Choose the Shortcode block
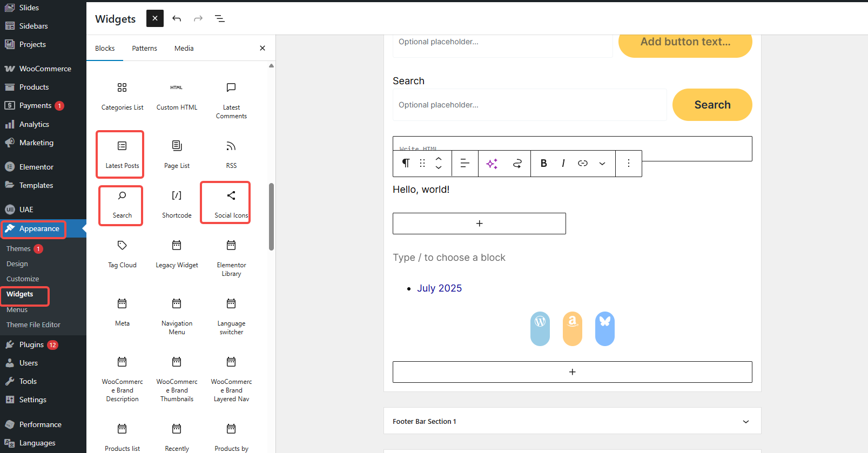 [177, 204]
